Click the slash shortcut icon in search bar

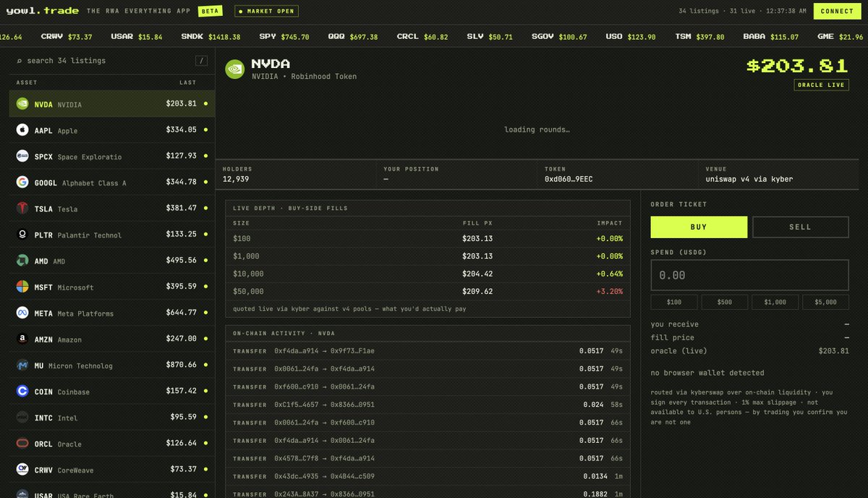click(202, 61)
